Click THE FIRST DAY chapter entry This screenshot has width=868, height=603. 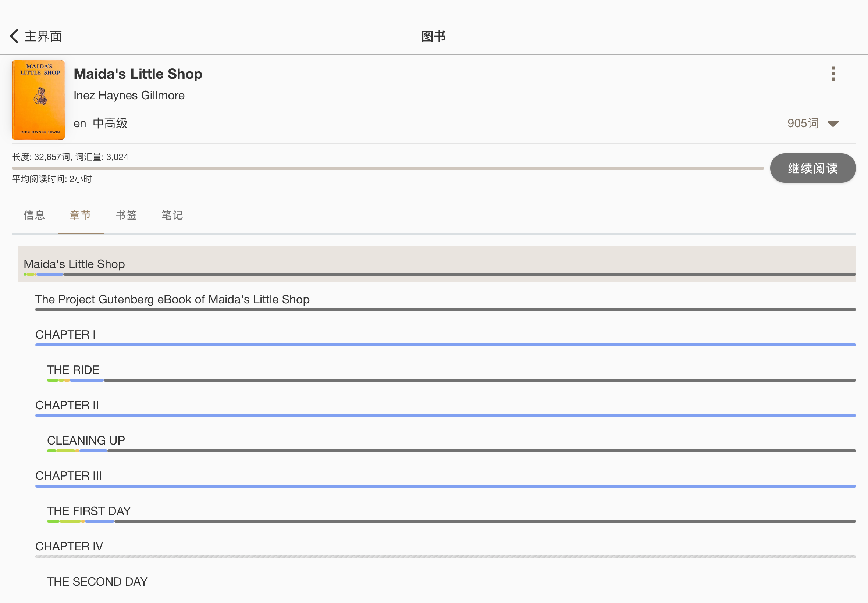tap(89, 510)
